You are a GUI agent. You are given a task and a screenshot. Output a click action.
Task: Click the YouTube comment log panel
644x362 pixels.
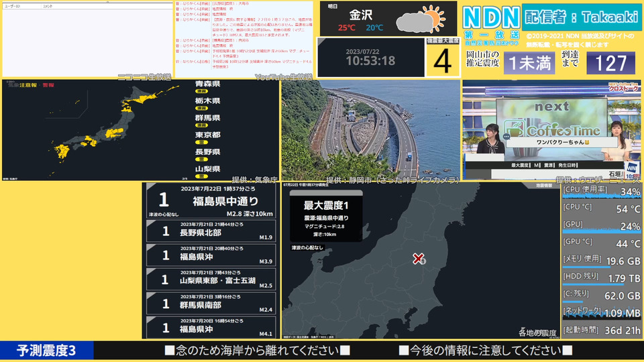click(x=244, y=39)
